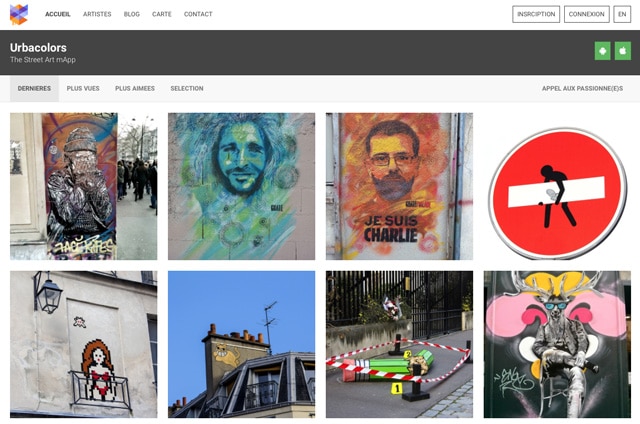Click the CONNEXION button
Screen dimensions: 640x424
coord(587,14)
